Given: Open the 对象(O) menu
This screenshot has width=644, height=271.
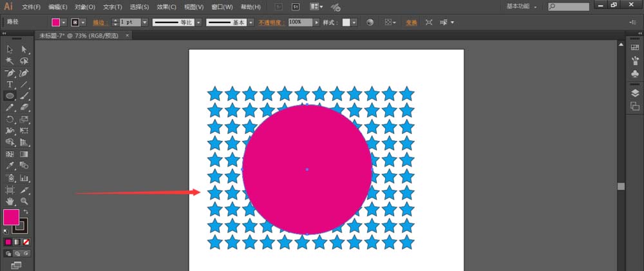Looking at the screenshot, I should pyautogui.click(x=85, y=7).
